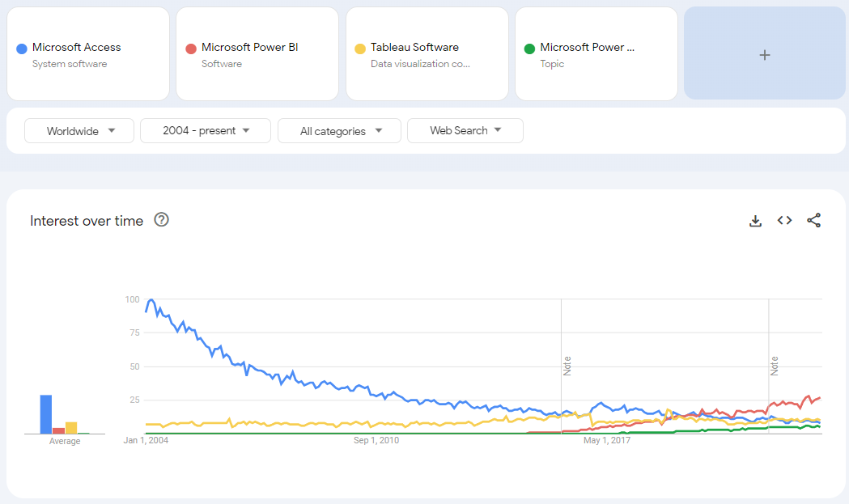Open the Web Search type dropdown
849x504 pixels.
pos(465,130)
